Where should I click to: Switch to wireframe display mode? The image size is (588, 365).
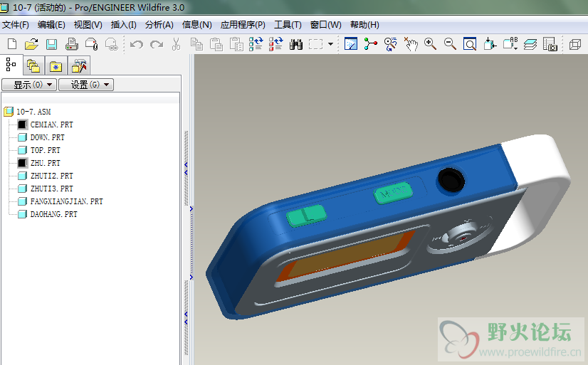[x=575, y=45]
